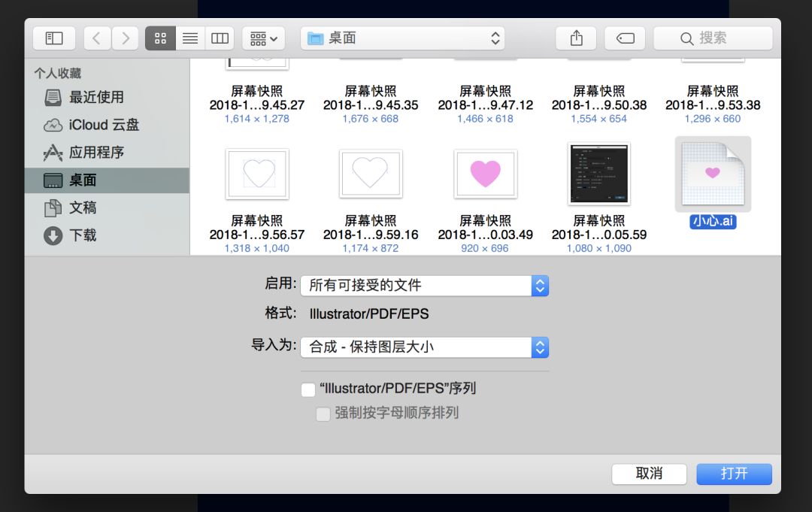
Task: Click the dimension text 1,174 × 872
Action: pos(371,249)
